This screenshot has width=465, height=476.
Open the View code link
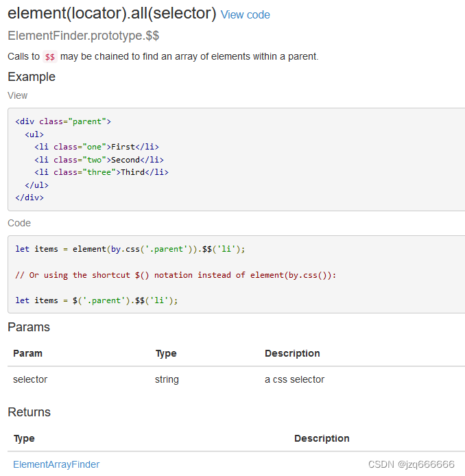tap(245, 14)
